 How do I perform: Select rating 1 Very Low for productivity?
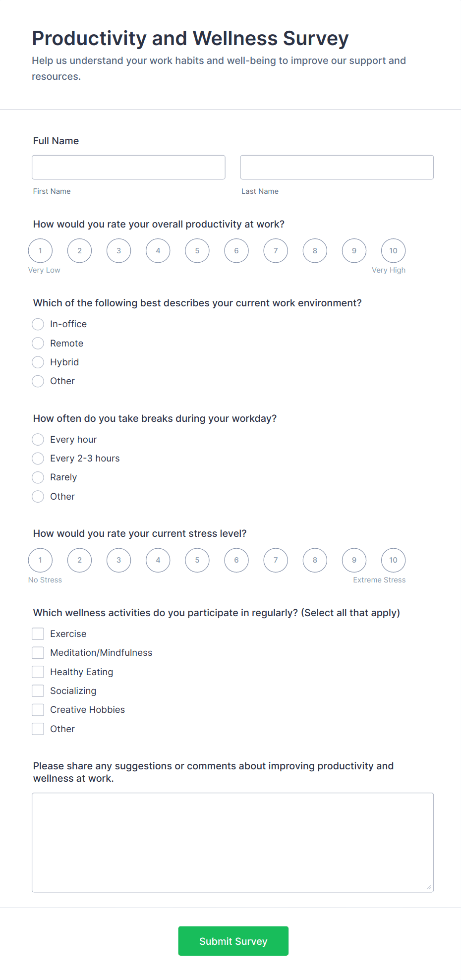[x=40, y=251]
